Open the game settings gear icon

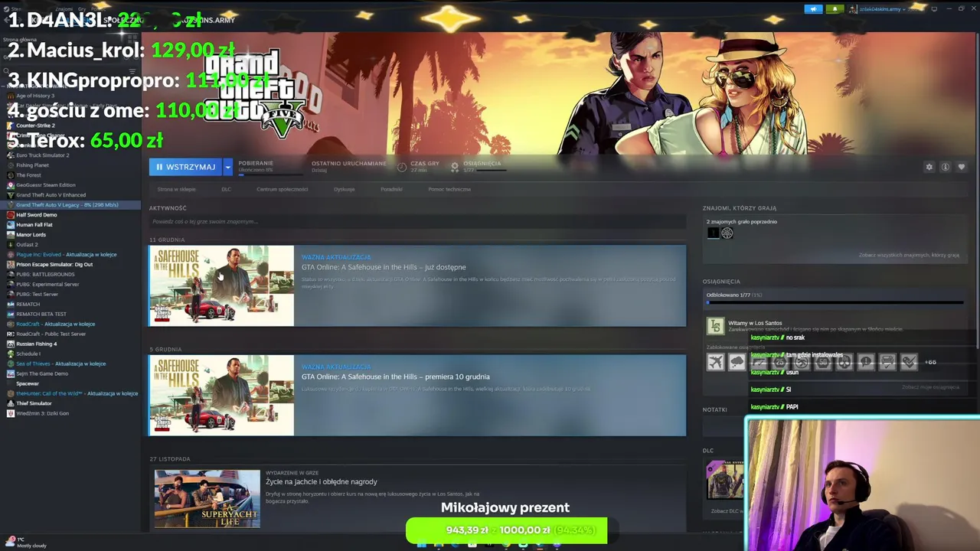coord(929,167)
